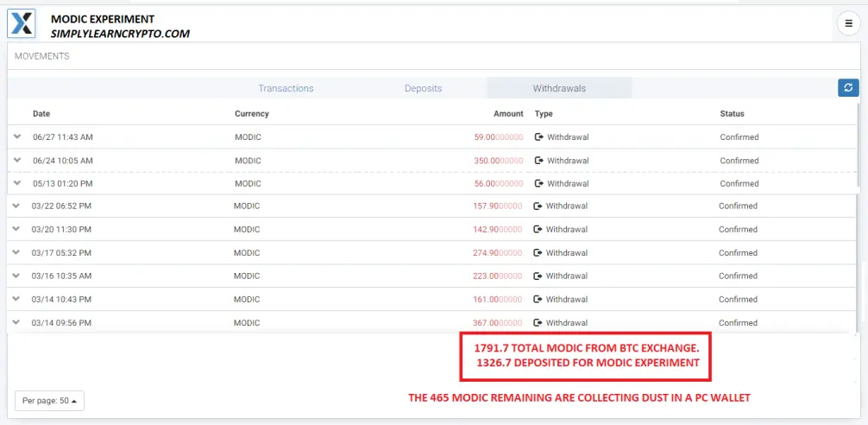The width and height of the screenshot is (868, 425).
Task: Click withdrawal icon in 03/22 06:52 PM row
Action: tap(538, 206)
